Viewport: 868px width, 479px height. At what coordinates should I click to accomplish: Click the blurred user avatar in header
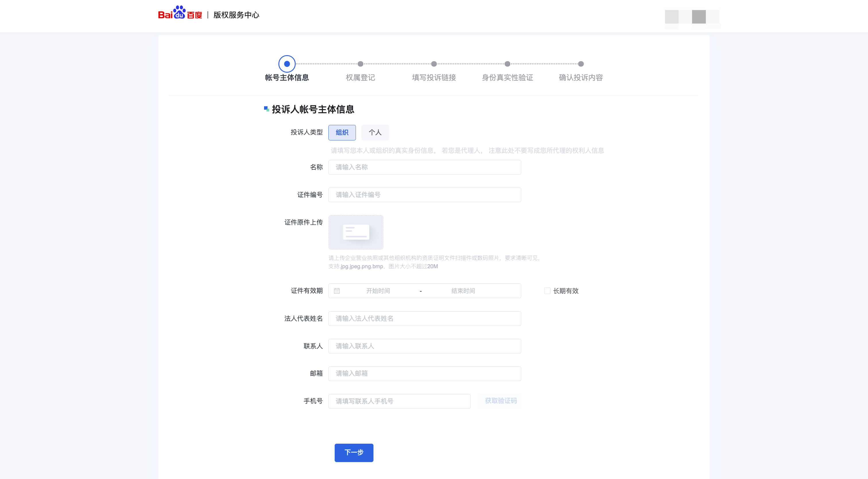point(692,17)
